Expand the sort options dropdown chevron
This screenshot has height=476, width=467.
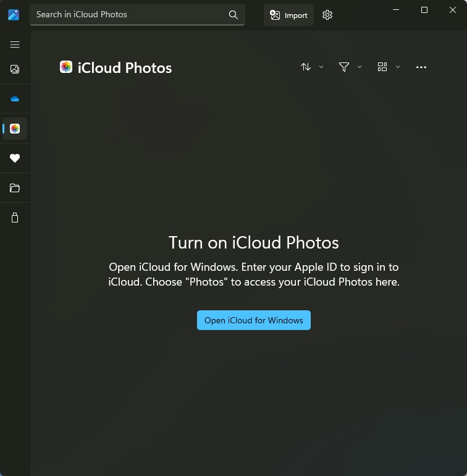pos(321,67)
